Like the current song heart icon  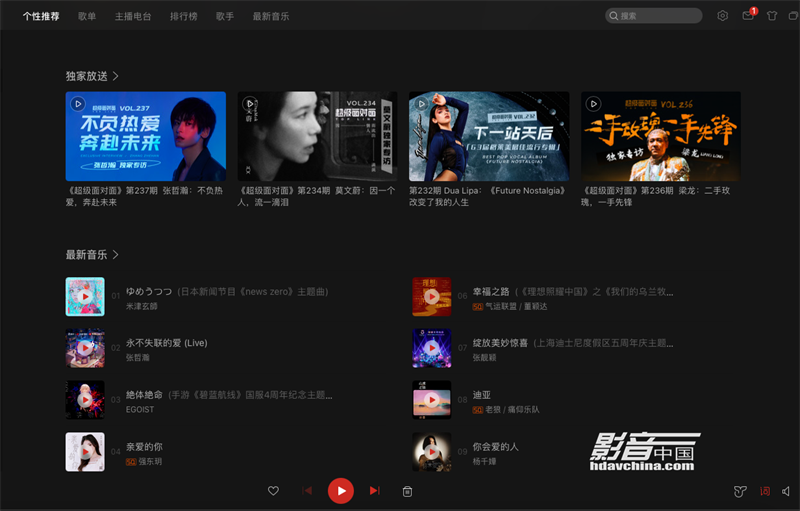click(x=273, y=491)
